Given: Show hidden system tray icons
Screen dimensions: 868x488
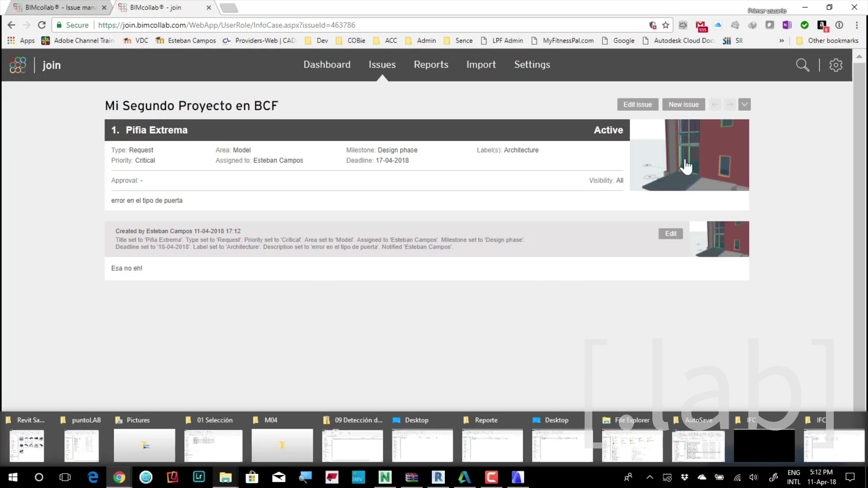Looking at the screenshot, I should click(x=650, y=477).
